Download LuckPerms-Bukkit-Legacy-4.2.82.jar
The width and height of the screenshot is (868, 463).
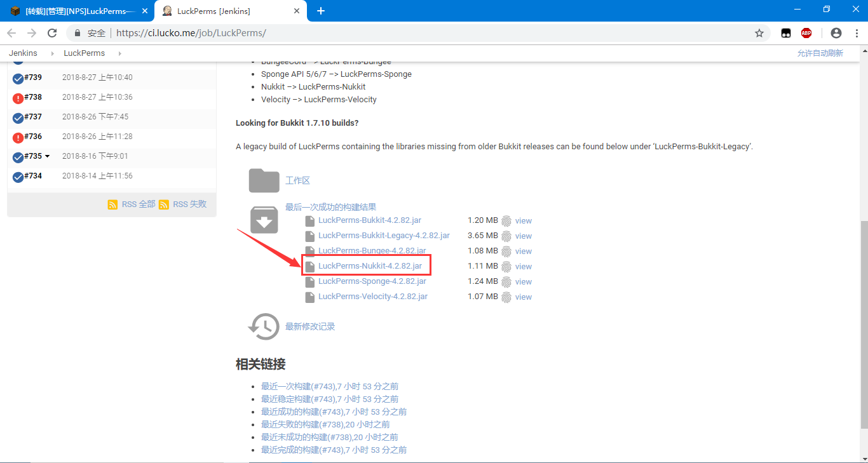point(384,236)
